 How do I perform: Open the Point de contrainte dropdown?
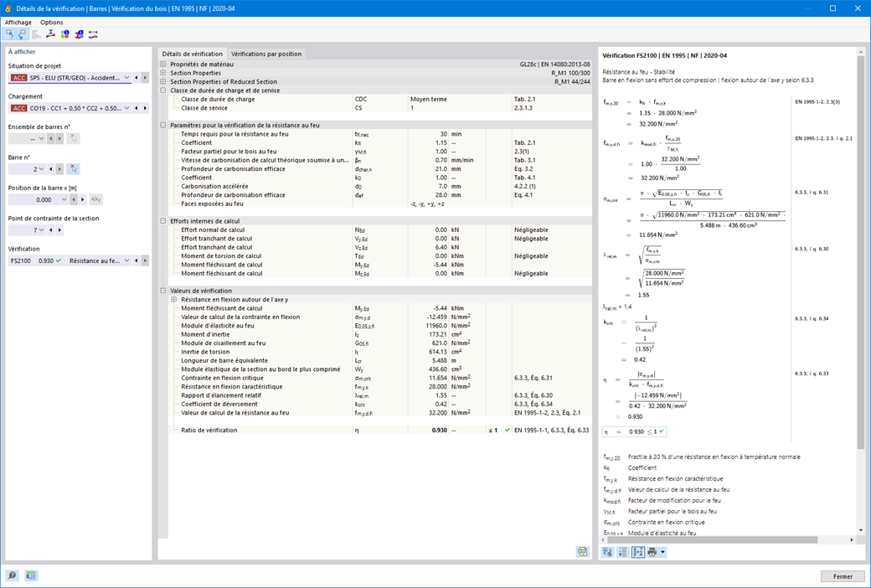[41, 230]
